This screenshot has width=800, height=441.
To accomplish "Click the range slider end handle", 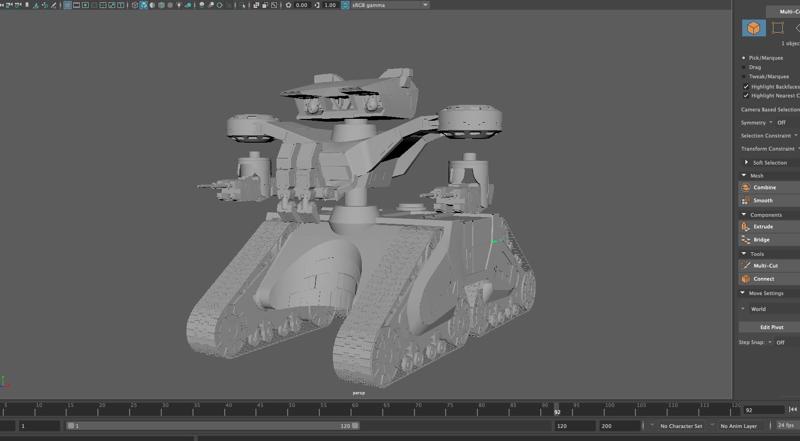I will tap(355, 426).
